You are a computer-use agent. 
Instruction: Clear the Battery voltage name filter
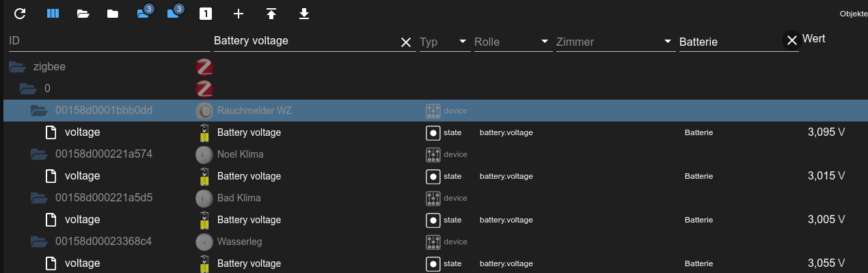pyautogui.click(x=406, y=42)
